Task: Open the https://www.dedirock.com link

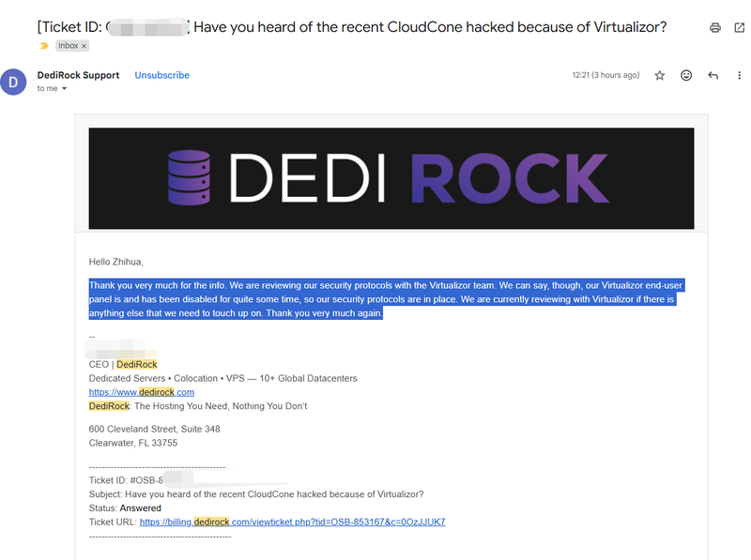Action: (141, 392)
